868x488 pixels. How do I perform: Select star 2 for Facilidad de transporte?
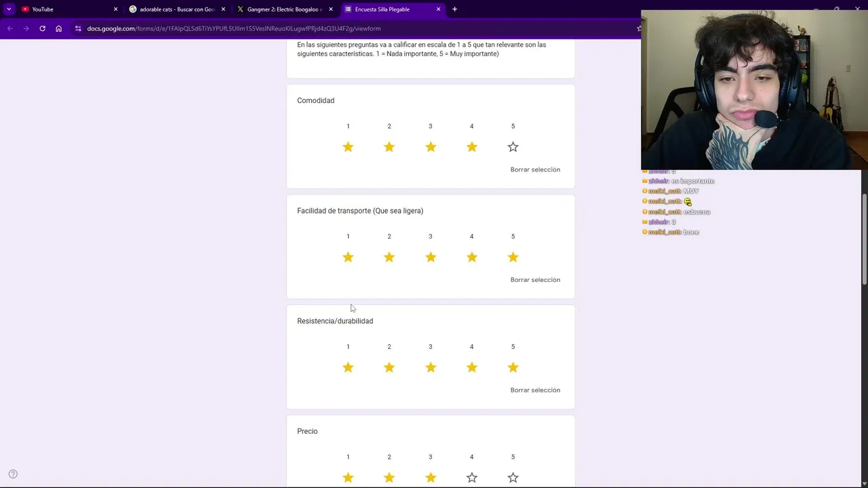coord(389,258)
